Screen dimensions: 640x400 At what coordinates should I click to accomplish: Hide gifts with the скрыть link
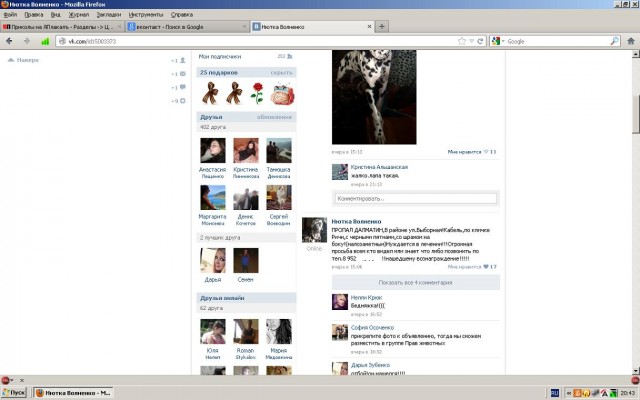point(281,73)
